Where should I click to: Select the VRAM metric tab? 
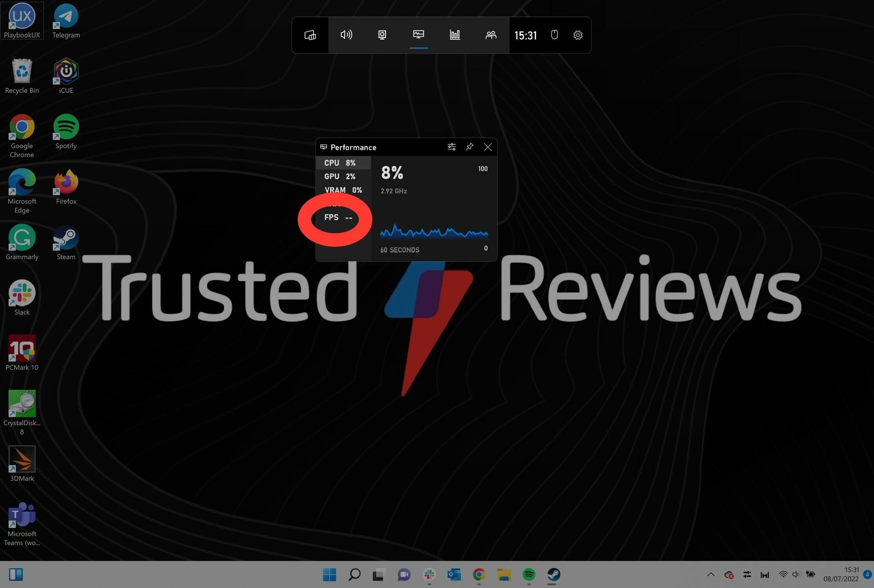point(343,190)
